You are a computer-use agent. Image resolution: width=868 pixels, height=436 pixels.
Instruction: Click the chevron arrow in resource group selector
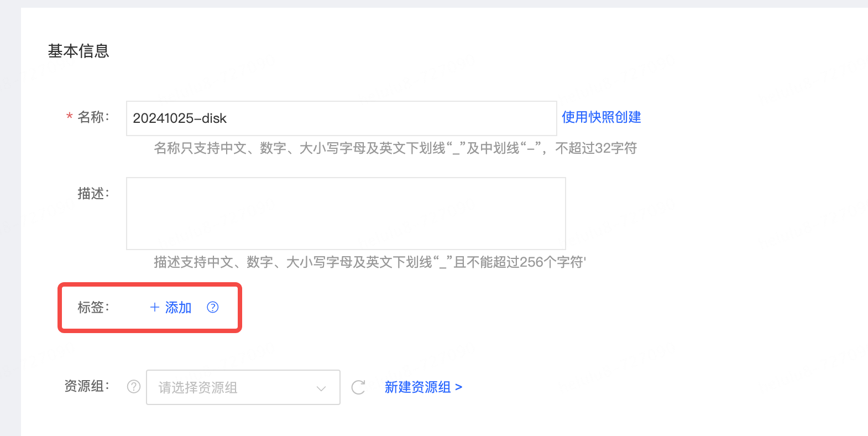tap(321, 388)
